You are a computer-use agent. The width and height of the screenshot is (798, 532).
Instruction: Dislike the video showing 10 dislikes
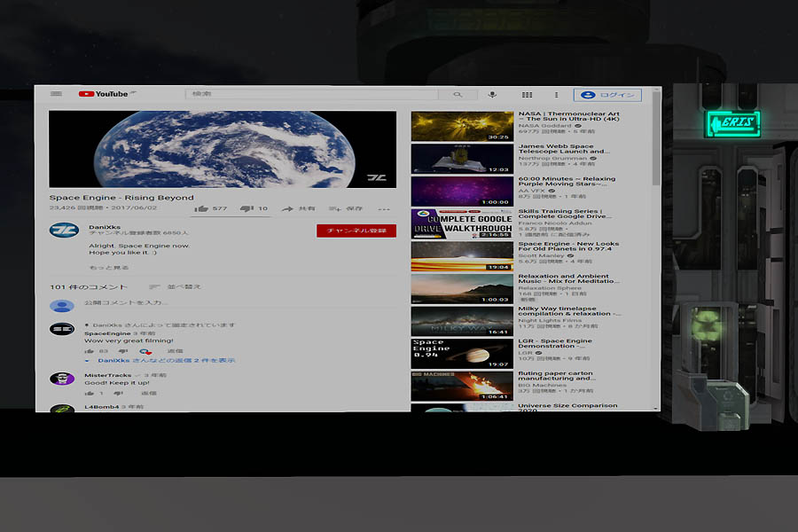(254, 208)
